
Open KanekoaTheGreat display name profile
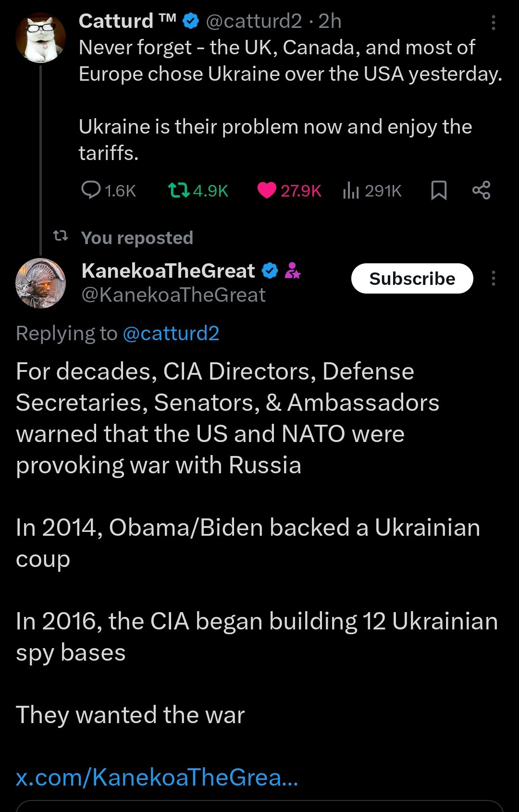(168, 271)
